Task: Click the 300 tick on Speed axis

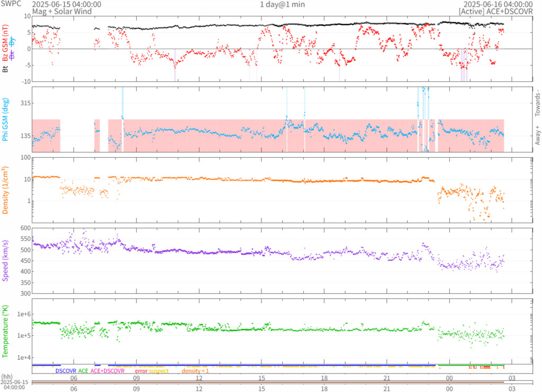Action: pos(25,294)
